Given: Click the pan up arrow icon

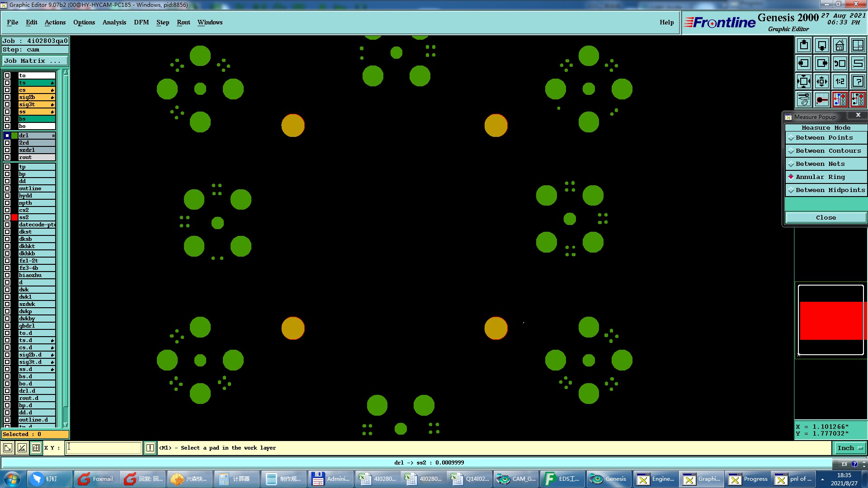Looking at the screenshot, I should tap(804, 45).
